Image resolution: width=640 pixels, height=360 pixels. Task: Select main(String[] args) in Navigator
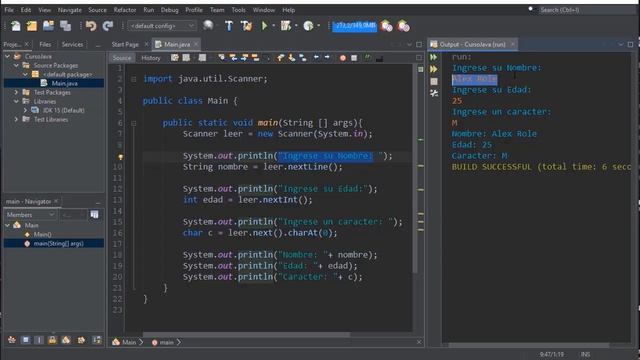coord(58,243)
